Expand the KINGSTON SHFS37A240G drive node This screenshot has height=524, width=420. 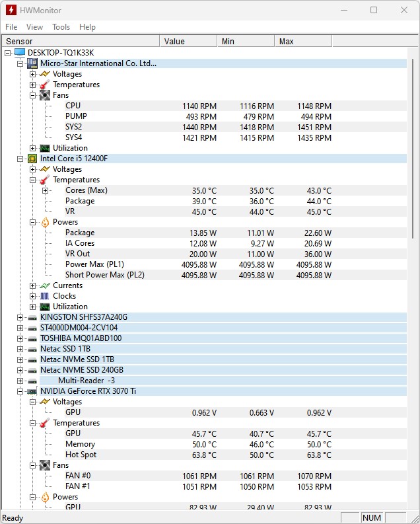pyautogui.click(x=20, y=317)
